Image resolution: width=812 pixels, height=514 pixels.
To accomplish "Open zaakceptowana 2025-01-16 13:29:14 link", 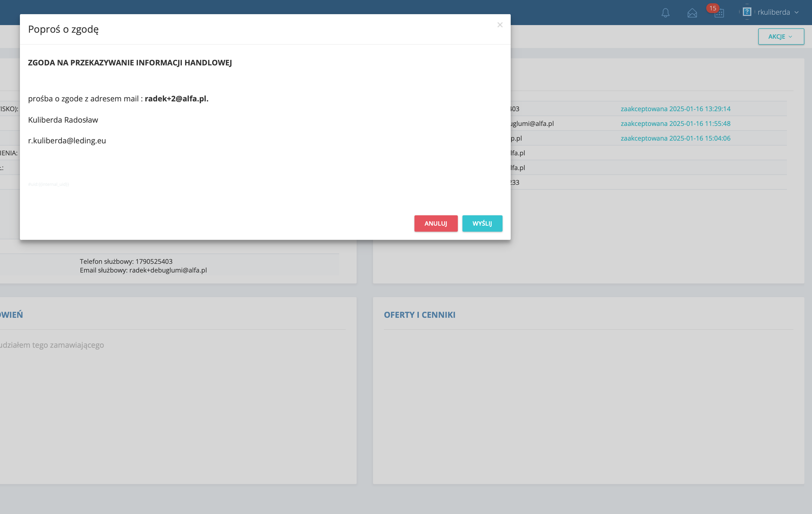I will [675, 109].
